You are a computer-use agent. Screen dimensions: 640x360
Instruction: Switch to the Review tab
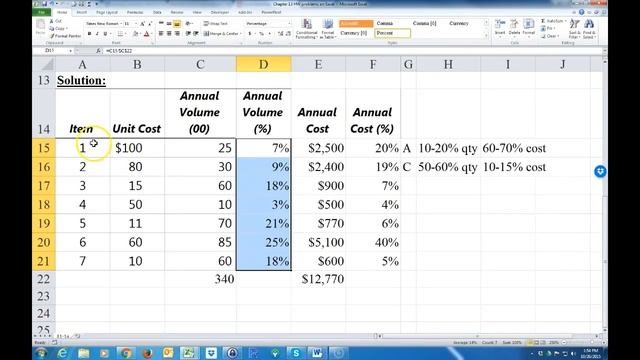(x=177, y=12)
